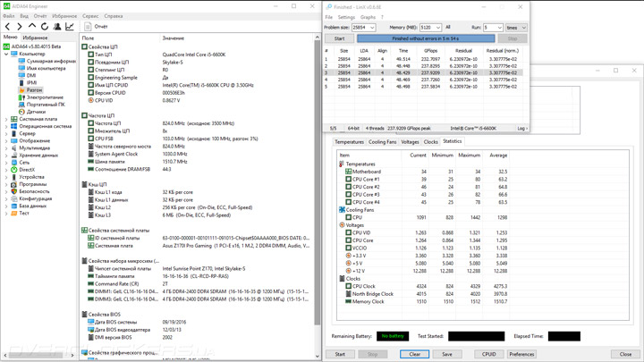Click the LinX progress bar status

point(426,39)
